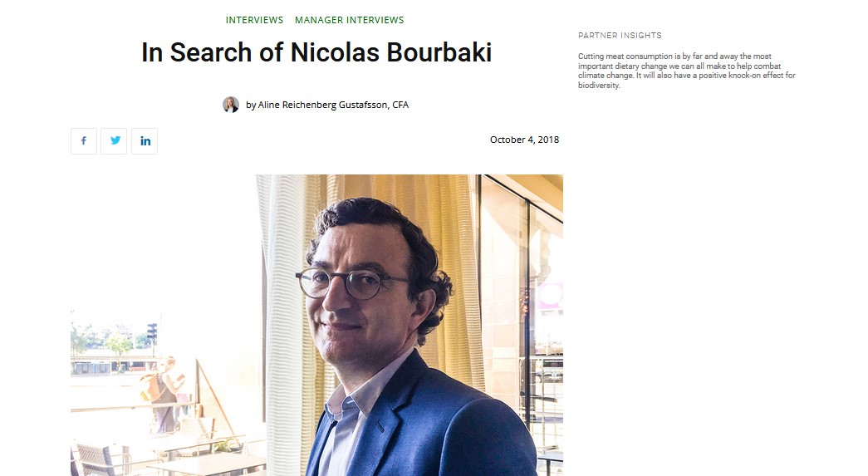Click Aline Reichenberg Gustafsson's avatar photo

(x=231, y=105)
